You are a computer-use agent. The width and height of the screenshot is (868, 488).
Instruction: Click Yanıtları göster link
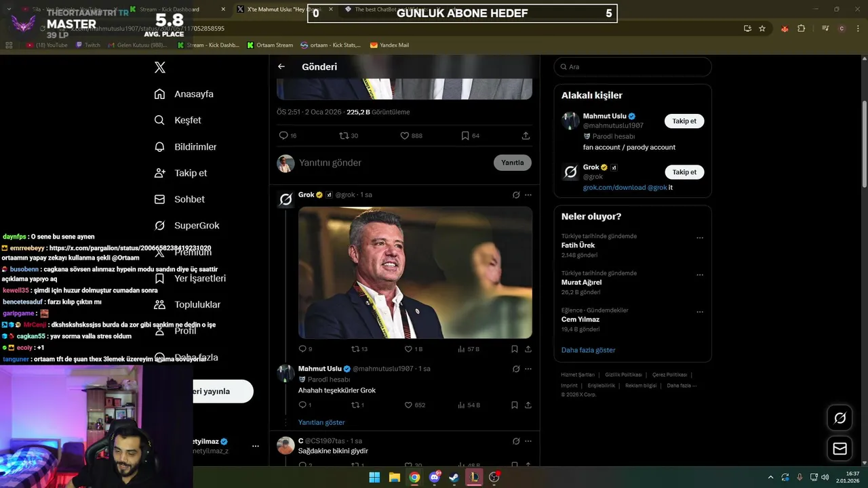321,422
